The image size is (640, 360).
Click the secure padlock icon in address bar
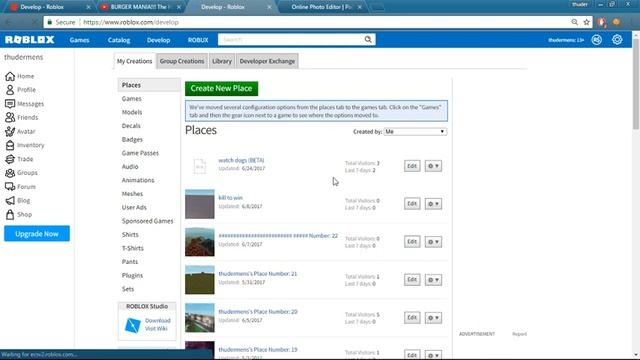click(x=50, y=22)
